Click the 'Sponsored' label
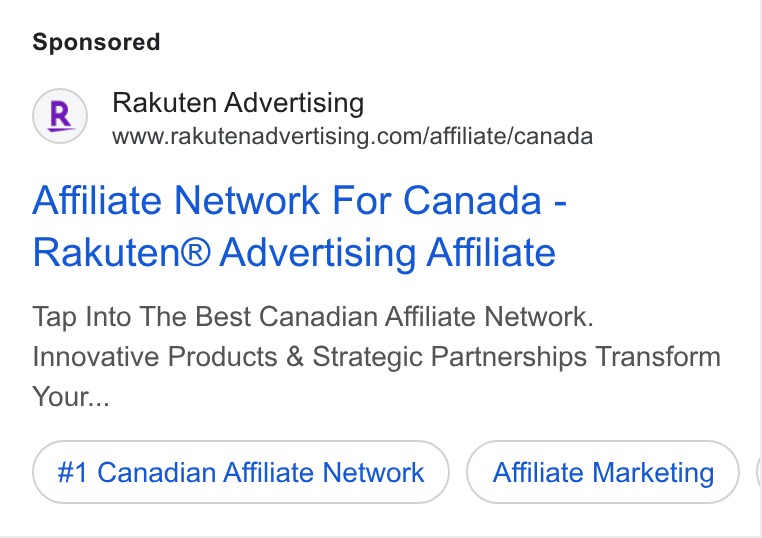Viewport: 762px width, 538px height. pyautogui.click(x=96, y=42)
